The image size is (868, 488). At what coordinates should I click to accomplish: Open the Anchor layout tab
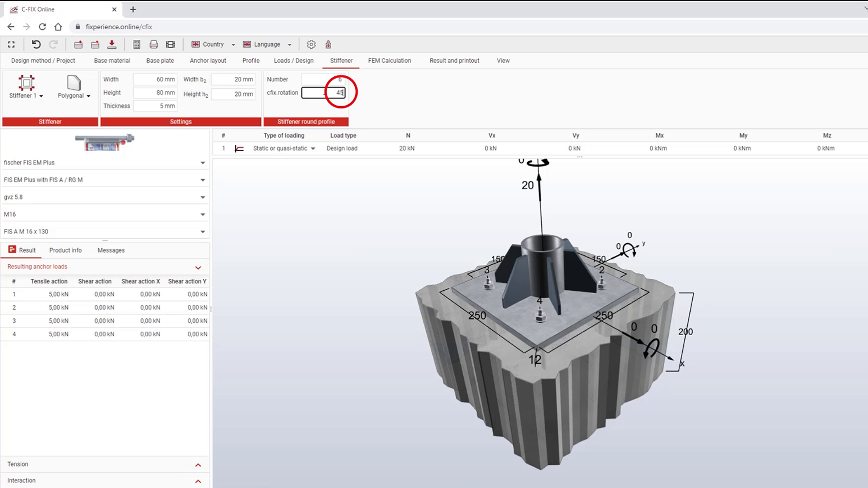click(x=207, y=61)
